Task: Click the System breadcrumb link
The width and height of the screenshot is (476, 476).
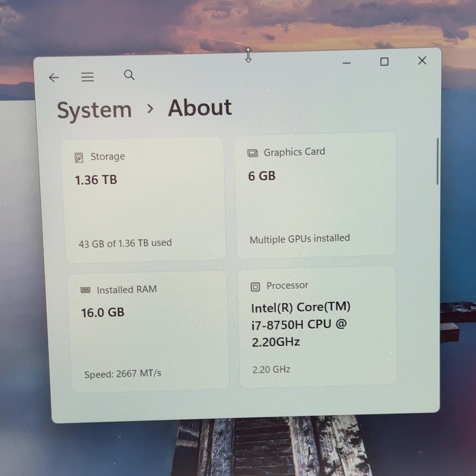Action: click(95, 110)
